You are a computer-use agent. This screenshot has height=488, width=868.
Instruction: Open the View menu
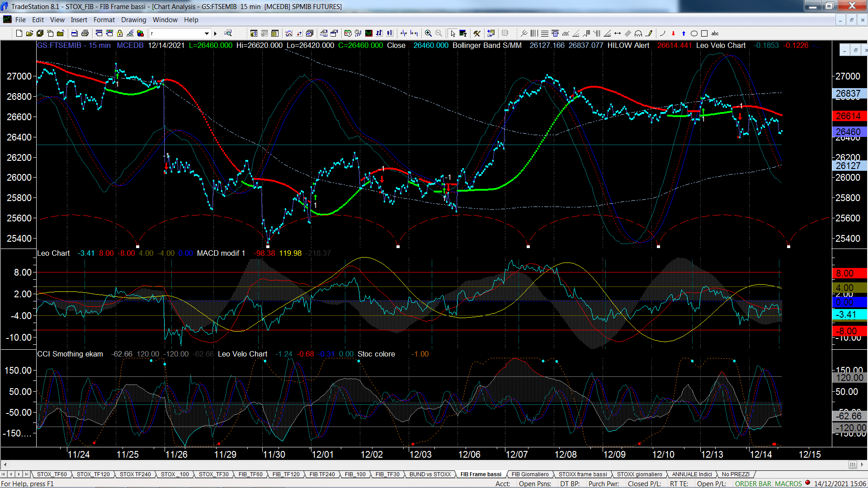(x=57, y=20)
